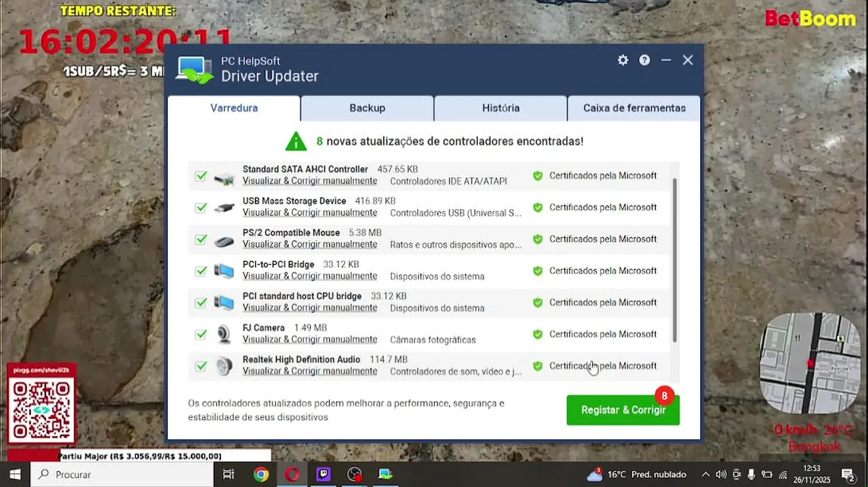Uncheck PS/2 Compatible Mouse checkbox

201,239
